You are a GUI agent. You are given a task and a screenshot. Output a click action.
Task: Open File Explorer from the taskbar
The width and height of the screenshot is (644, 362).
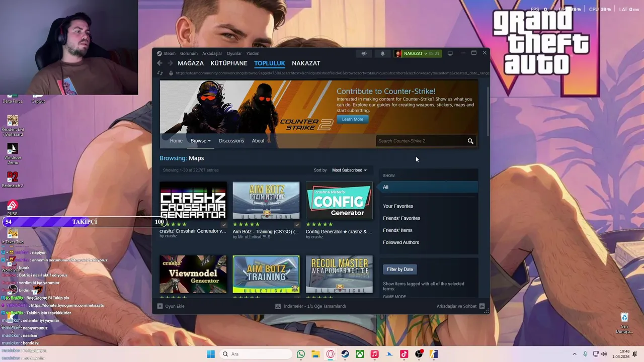click(x=315, y=354)
